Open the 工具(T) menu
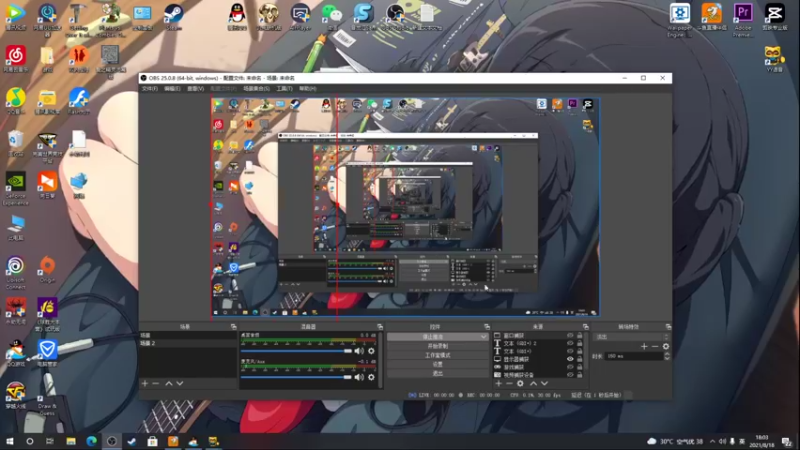Viewport: 800px width, 450px height. click(x=284, y=89)
